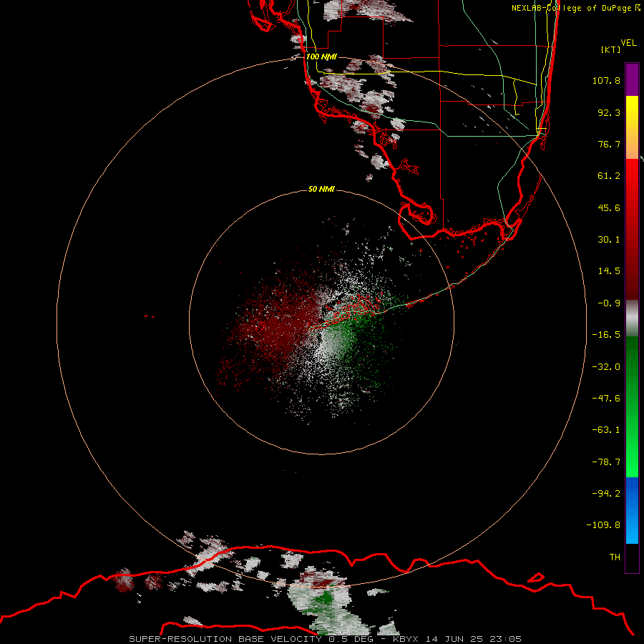
Task: Click the VEL legend title
Action: pos(628,43)
